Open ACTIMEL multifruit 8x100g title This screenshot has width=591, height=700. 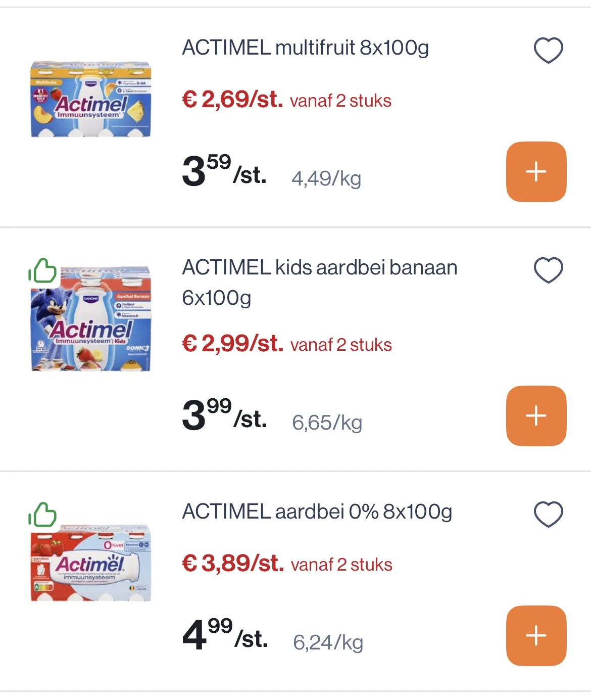pos(305,48)
